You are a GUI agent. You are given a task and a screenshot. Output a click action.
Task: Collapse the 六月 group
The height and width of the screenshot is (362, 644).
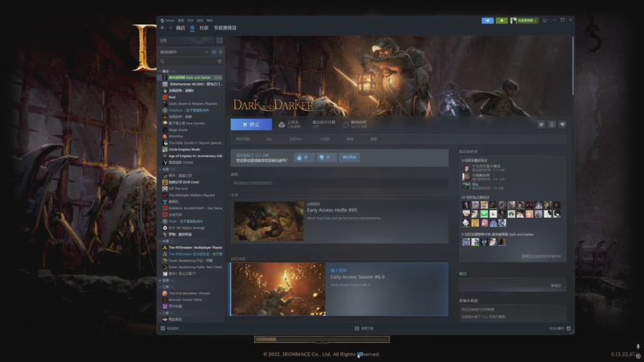point(160,241)
